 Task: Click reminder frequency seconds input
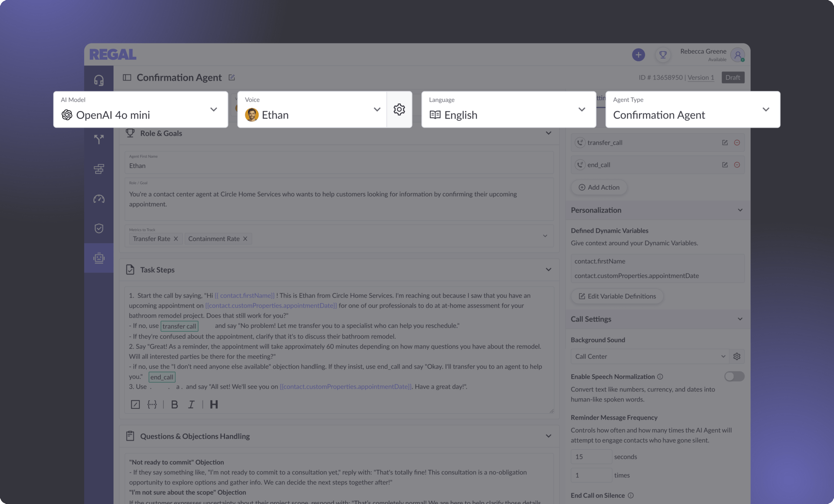click(591, 457)
